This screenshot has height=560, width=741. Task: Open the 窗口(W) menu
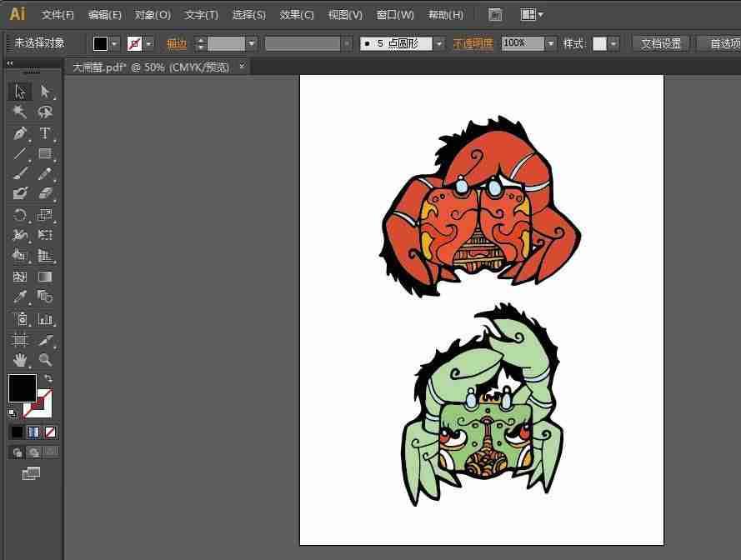point(395,15)
